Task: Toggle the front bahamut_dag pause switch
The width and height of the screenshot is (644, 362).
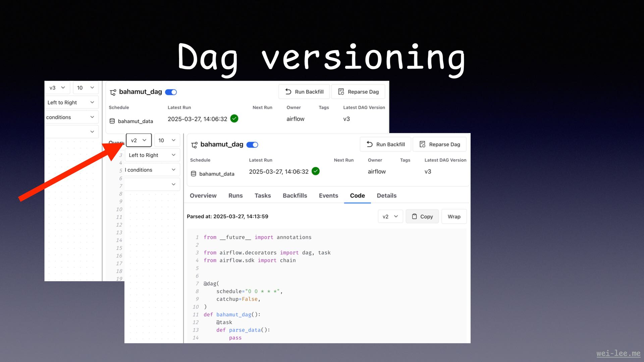Action: (252, 145)
